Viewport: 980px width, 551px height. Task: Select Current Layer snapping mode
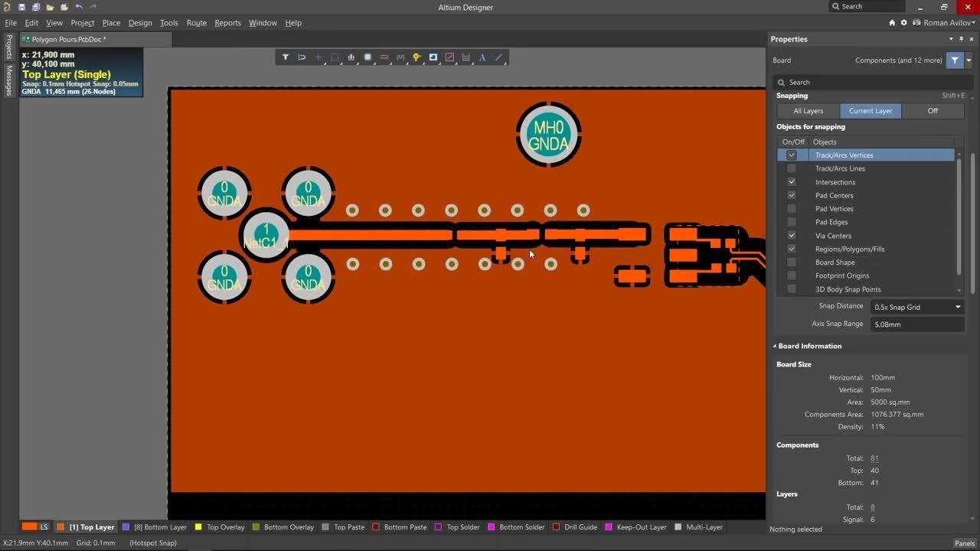(x=871, y=111)
